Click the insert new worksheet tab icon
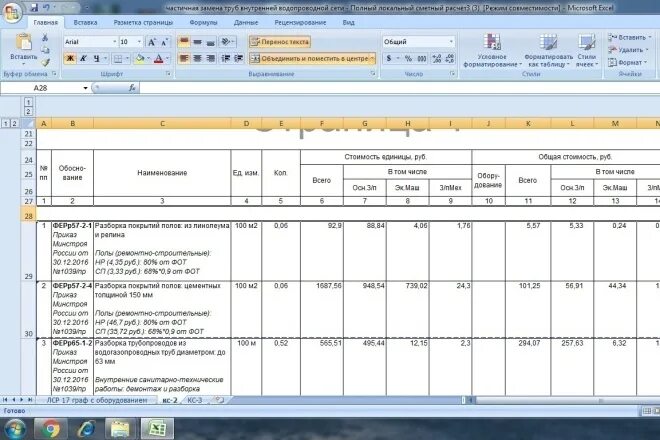660x440 pixels. (220, 400)
